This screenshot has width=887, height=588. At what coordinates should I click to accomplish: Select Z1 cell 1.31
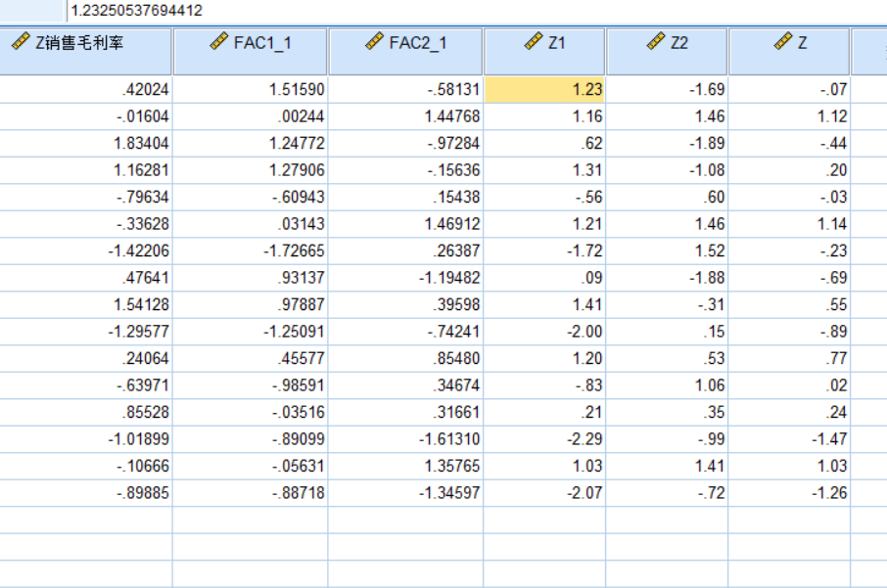click(x=544, y=170)
